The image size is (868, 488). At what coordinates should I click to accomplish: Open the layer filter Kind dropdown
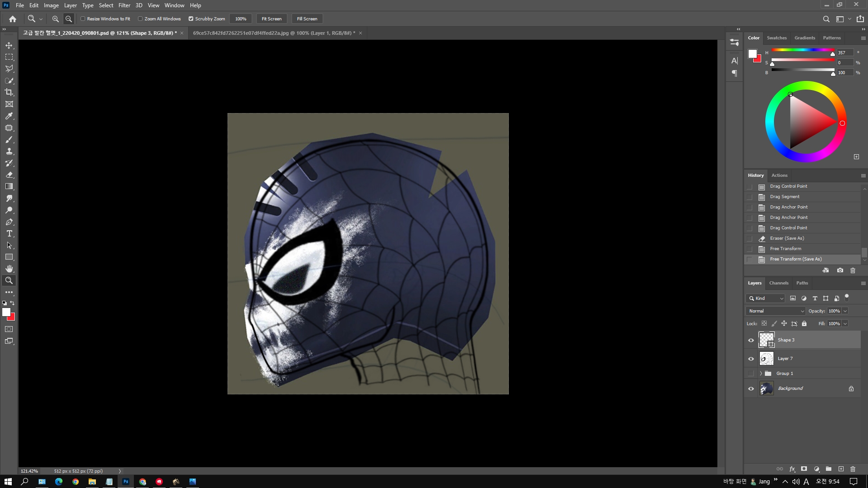(766, 298)
